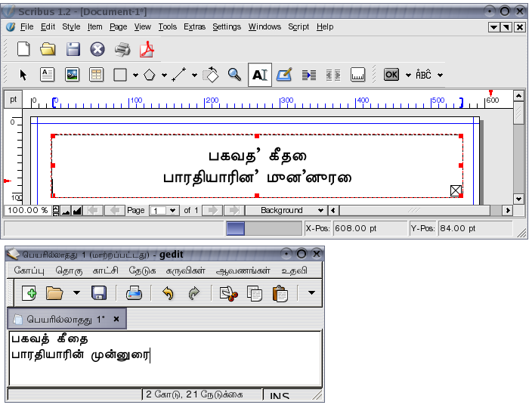
Task: Open the Style menu in Scribus
Action: click(71, 26)
